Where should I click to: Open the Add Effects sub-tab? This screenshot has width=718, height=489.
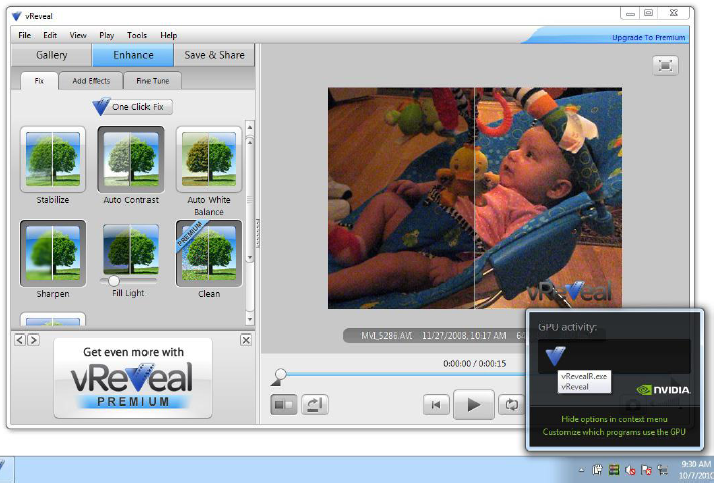click(91, 81)
